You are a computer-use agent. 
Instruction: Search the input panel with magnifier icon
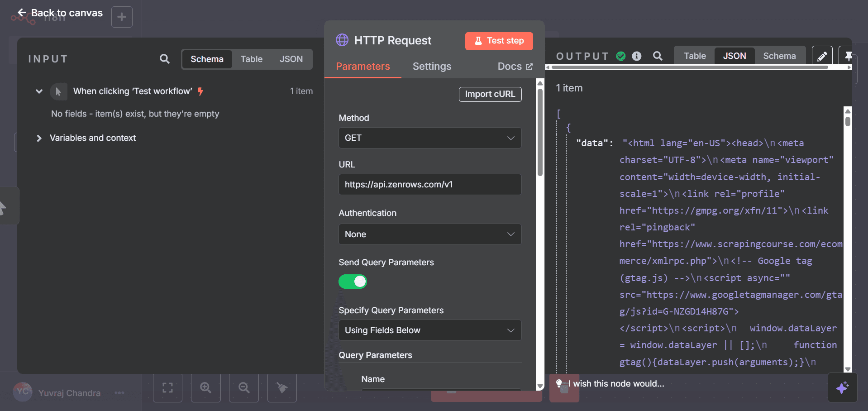coord(164,59)
